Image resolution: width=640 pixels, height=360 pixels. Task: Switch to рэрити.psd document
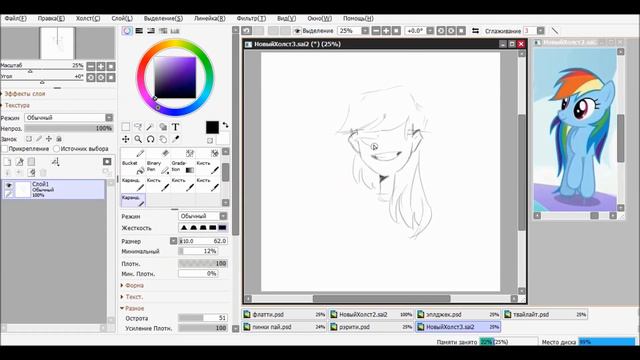tap(371, 327)
